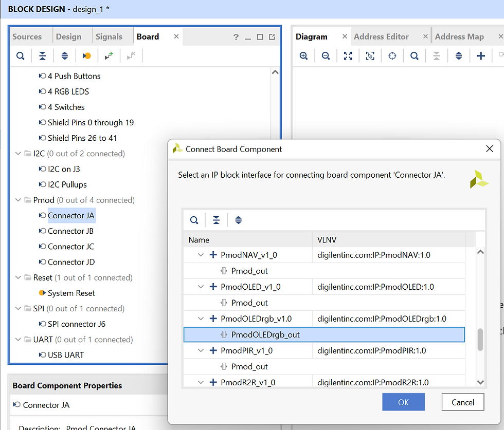
Task: Click the Board panel search icon
Action: pos(20,56)
